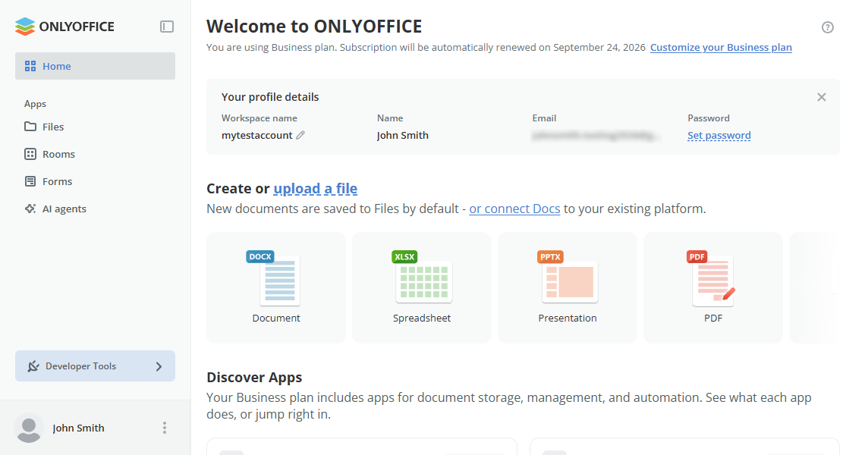Screen dimensions: 868x455
Task: Click the Discover Apps heading
Action: (254, 378)
